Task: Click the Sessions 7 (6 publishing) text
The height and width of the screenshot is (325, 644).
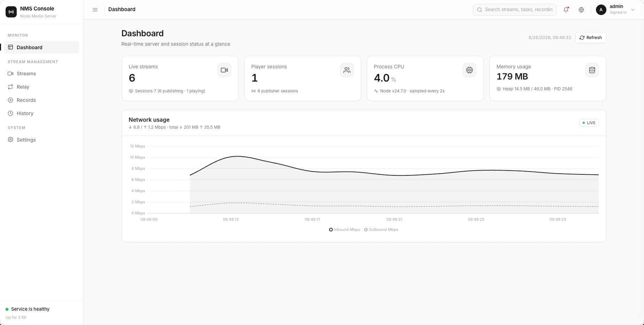Action: (x=170, y=91)
